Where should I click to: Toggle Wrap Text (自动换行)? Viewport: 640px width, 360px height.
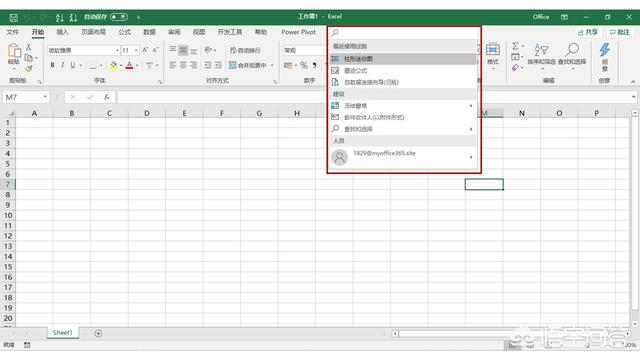click(245, 50)
